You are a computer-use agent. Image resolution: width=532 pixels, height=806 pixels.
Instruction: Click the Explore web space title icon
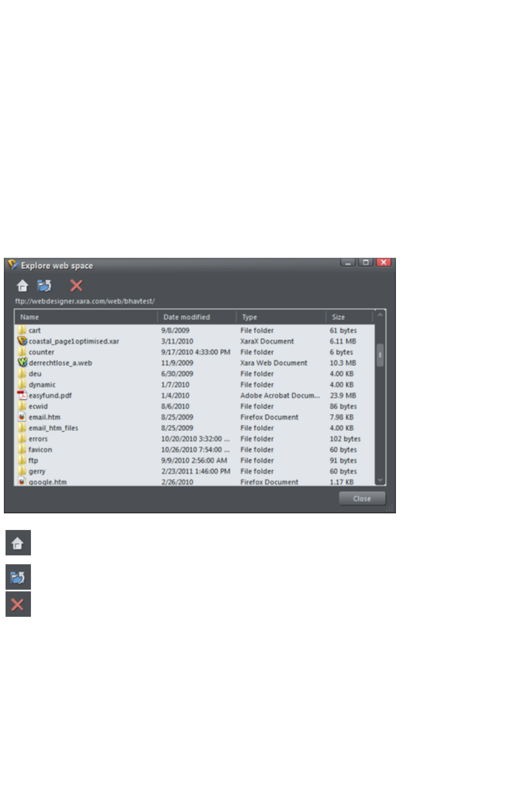click(x=13, y=265)
